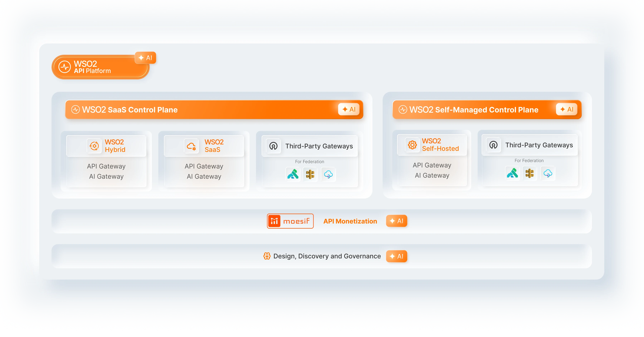The width and height of the screenshot is (644, 337).
Task: Click the AI badge on WSO2 API Platform
Action: point(145,58)
